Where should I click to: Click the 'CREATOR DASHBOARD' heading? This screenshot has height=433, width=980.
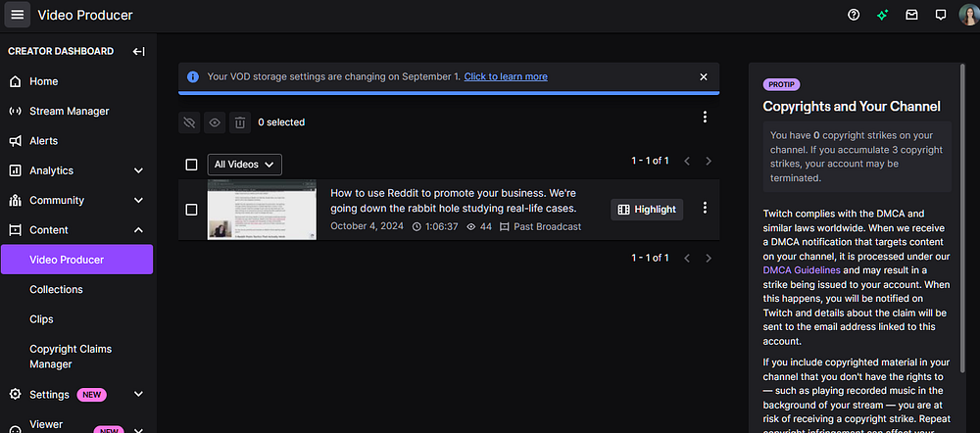coord(61,51)
